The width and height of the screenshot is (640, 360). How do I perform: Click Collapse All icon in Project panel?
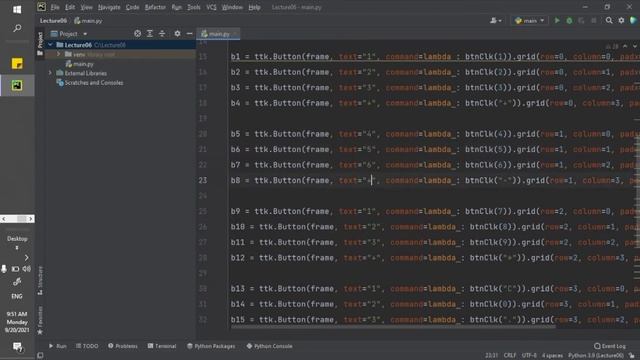[162, 34]
